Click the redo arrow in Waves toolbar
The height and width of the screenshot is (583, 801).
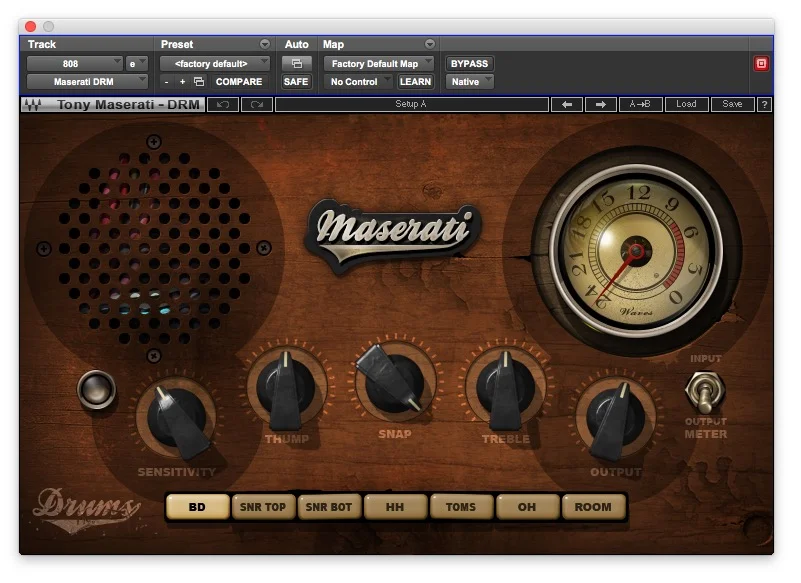[x=257, y=104]
